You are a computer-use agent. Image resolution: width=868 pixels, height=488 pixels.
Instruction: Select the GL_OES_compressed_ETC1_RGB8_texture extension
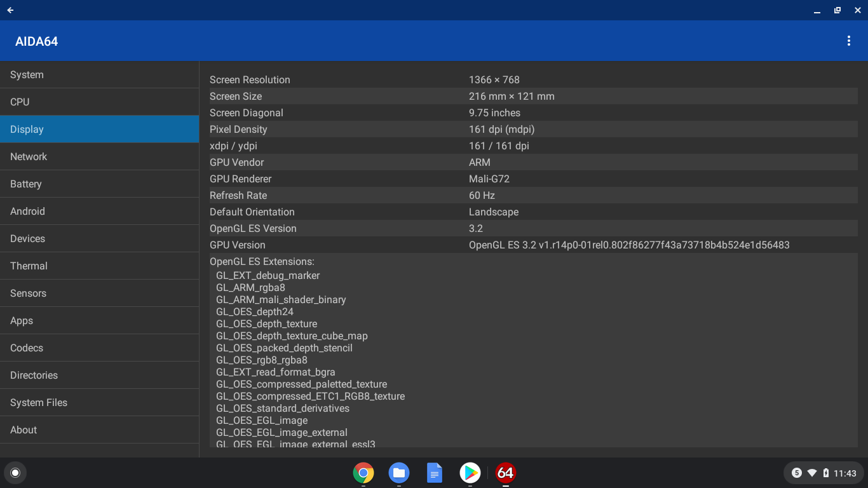310,396
